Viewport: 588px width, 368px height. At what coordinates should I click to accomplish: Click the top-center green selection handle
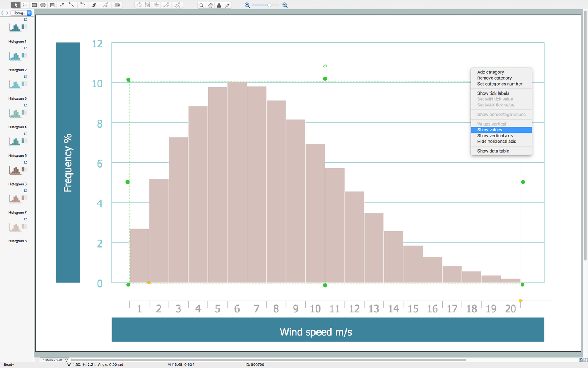coord(325,79)
